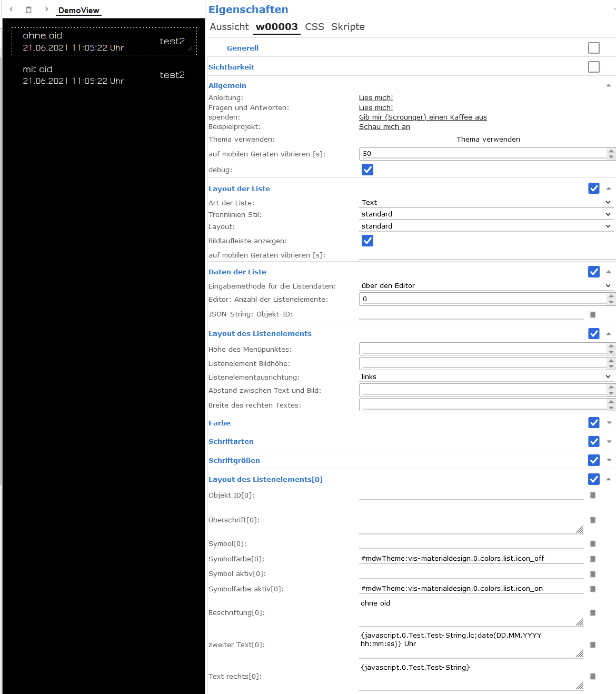Viewport: 616px width, 694px height.
Task: Uncheck the Farbe section checkbox
Action: point(594,423)
